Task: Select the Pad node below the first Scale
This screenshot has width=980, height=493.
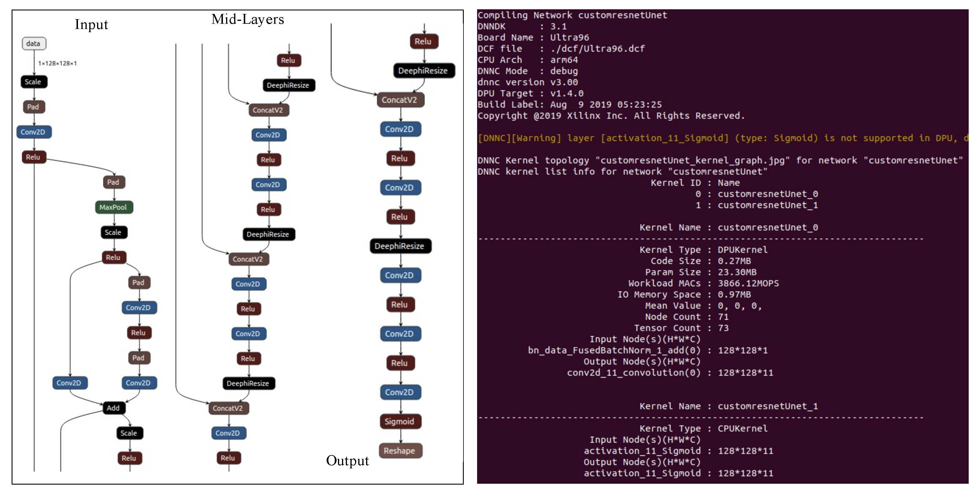Action: 34,107
